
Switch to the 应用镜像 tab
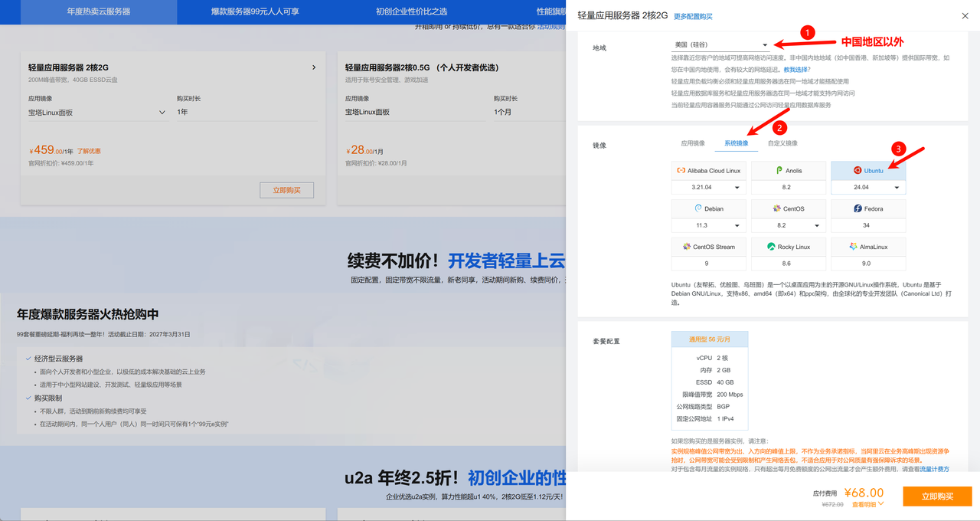693,143
